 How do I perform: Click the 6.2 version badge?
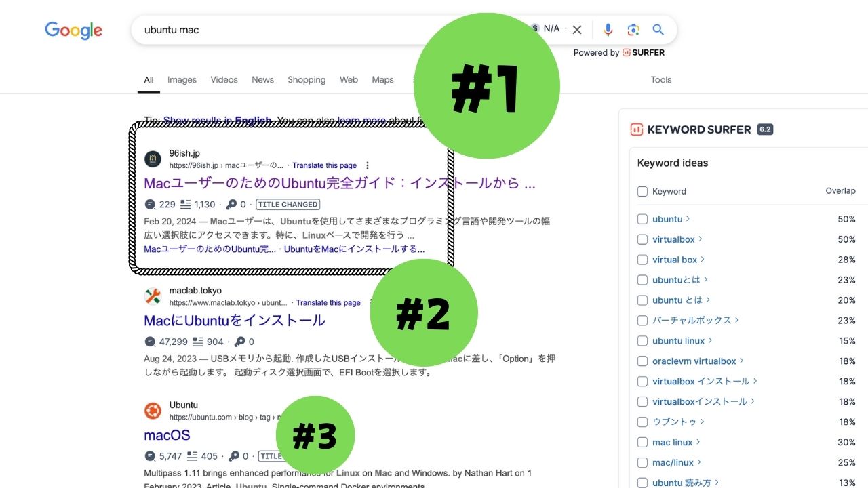click(765, 129)
